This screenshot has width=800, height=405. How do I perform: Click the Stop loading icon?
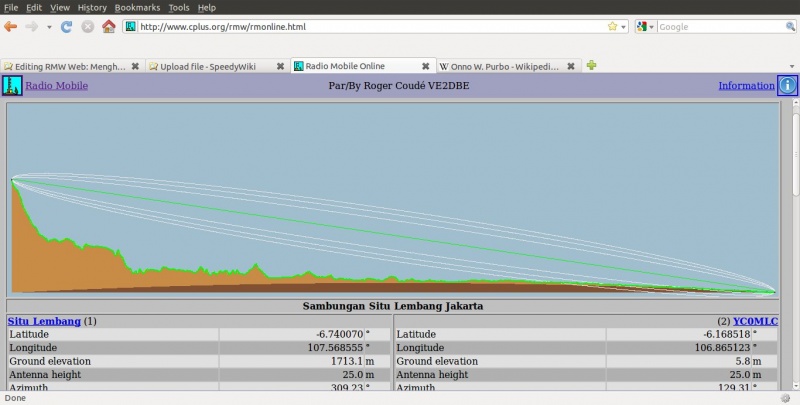pyautogui.click(x=87, y=26)
